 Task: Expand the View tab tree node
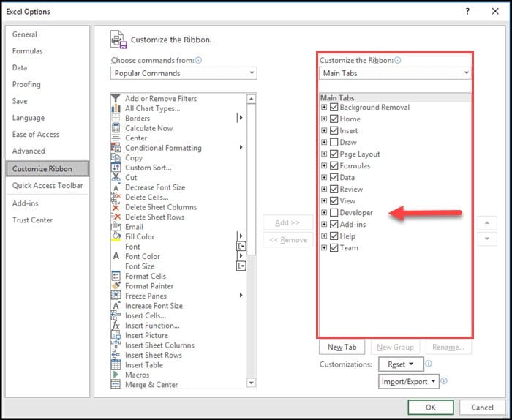(x=324, y=201)
